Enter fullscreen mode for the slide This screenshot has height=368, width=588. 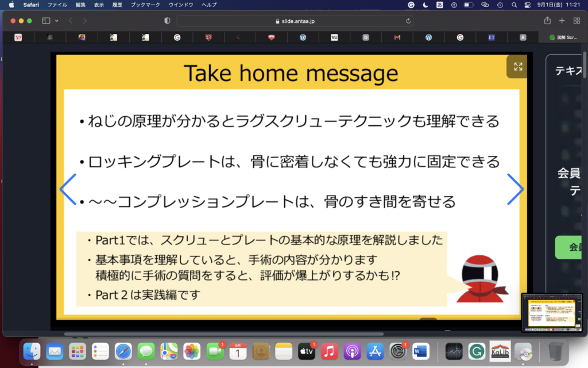pos(518,67)
